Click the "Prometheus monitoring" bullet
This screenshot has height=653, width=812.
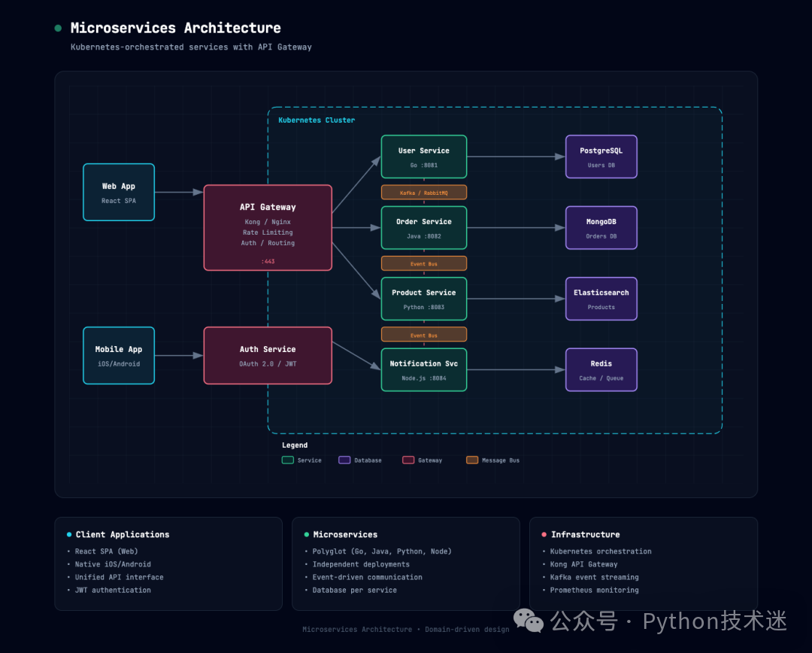tap(595, 591)
